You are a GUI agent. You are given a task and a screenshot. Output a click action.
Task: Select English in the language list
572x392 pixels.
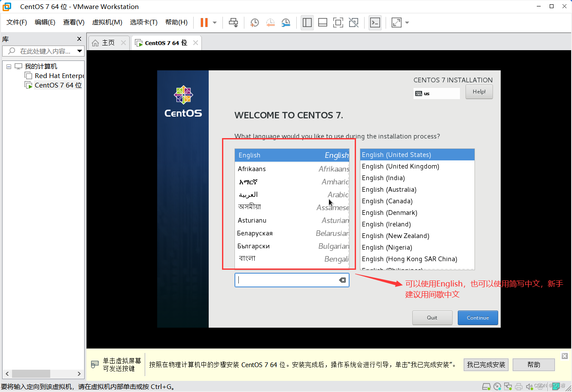[x=292, y=155]
